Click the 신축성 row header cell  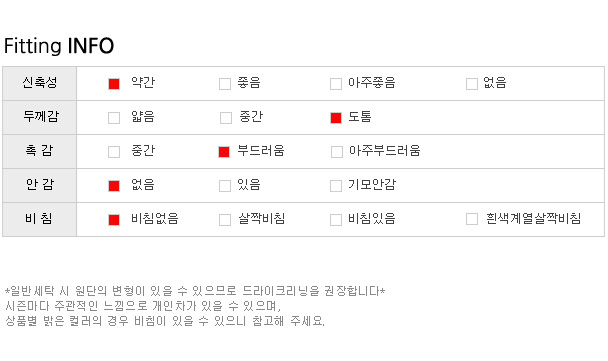tap(40, 83)
